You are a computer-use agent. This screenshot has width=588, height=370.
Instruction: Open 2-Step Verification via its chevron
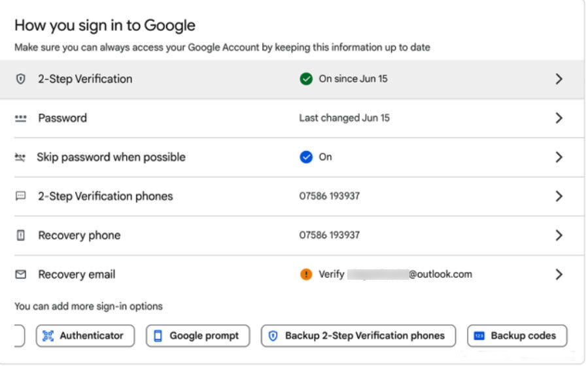click(x=559, y=79)
